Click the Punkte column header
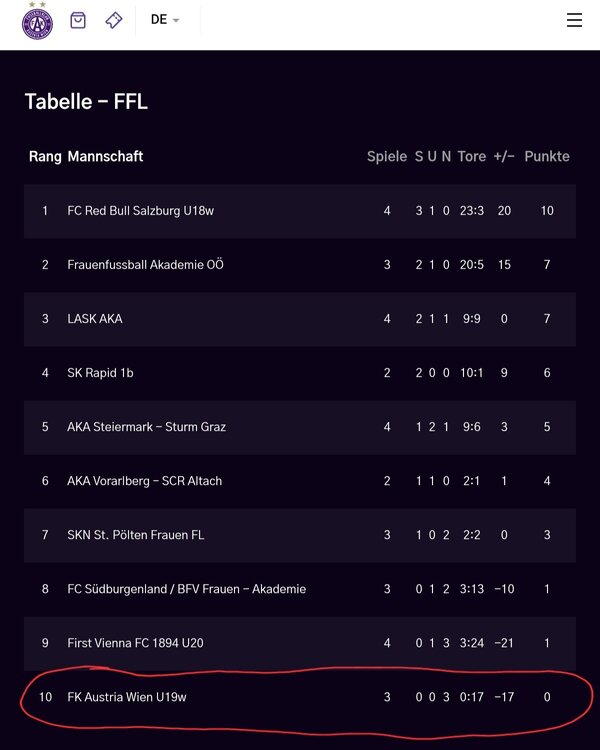Image resolution: width=600 pixels, height=750 pixels. click(x=547, y=156)
